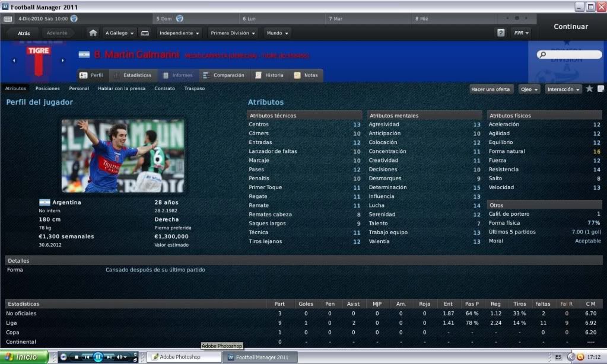Select the Posiciones subtab

tap(47, 88)
